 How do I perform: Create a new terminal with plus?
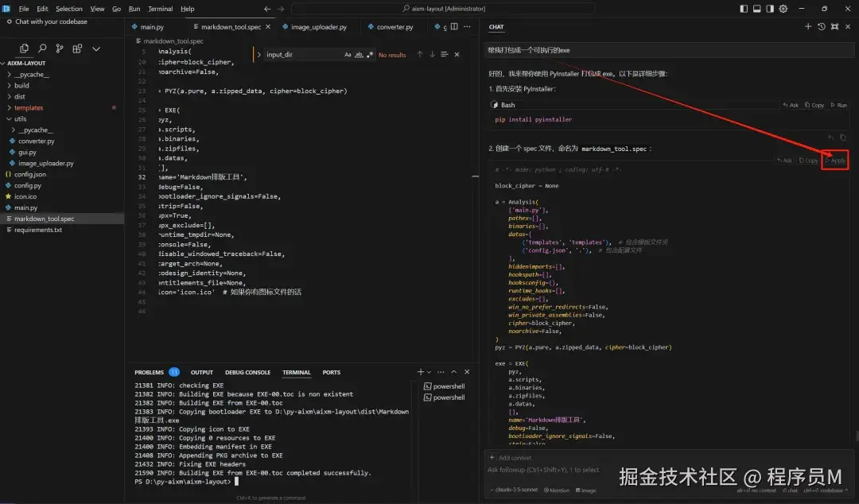[420, 372]
